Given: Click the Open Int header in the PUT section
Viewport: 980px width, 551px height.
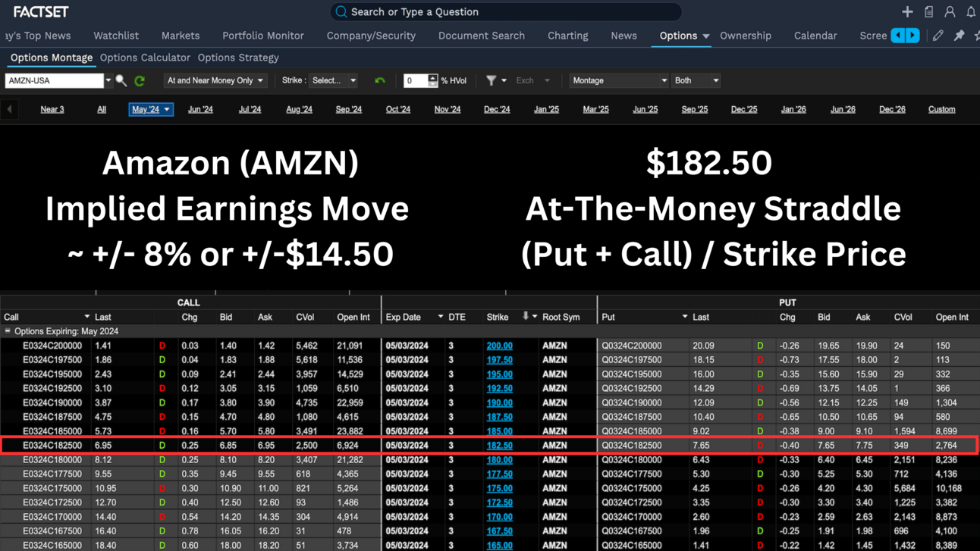Looking at the screenshot, I should coord(952,317).
